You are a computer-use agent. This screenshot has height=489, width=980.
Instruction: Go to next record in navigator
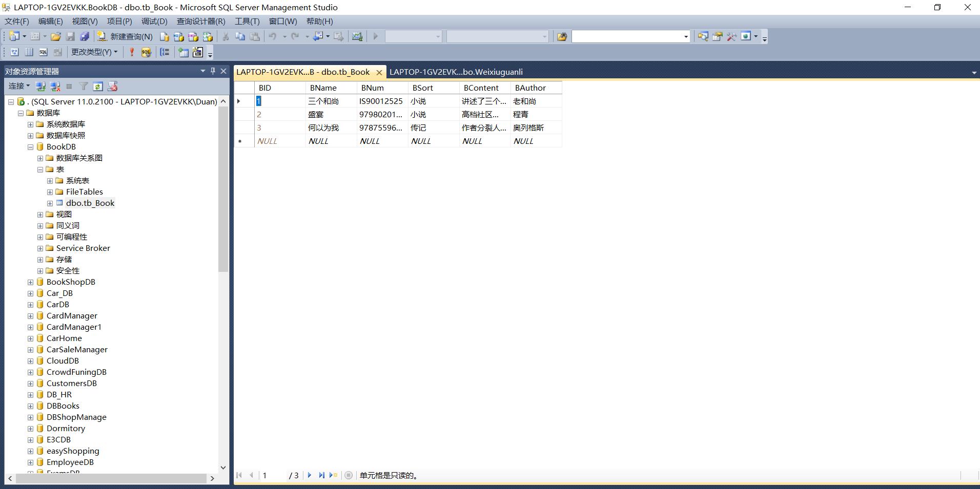(309, 475)
